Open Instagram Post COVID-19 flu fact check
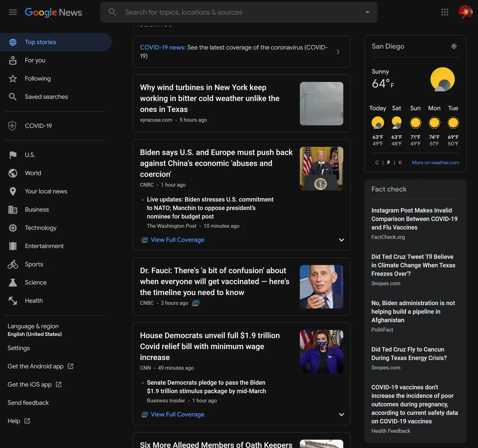Image resolution: width=478 pixels, height=448 pixels. click(415, 219)
